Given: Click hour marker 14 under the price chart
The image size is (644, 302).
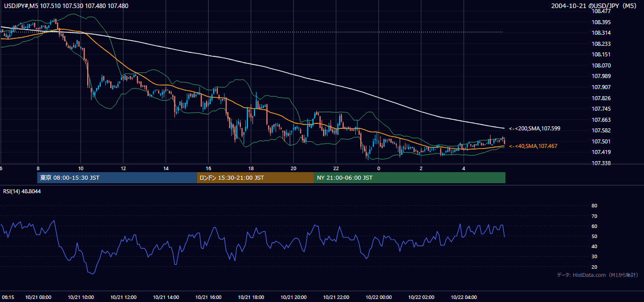Looking at the screenshot, I should (x=166, y=168).
